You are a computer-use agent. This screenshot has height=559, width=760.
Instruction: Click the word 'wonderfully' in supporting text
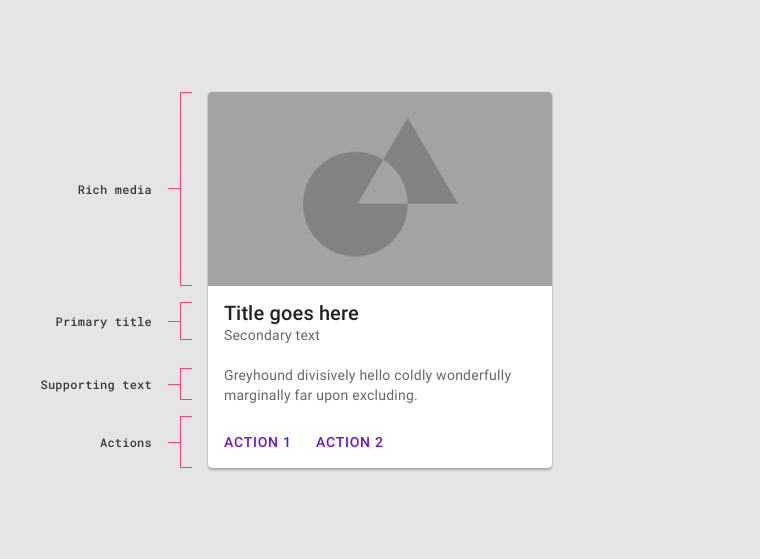tap(473, 376)
